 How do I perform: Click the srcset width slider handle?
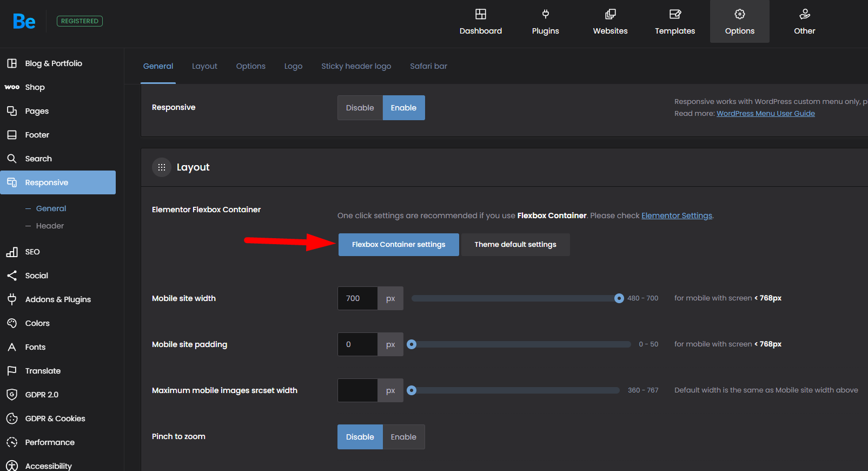(x=412, y=390)
